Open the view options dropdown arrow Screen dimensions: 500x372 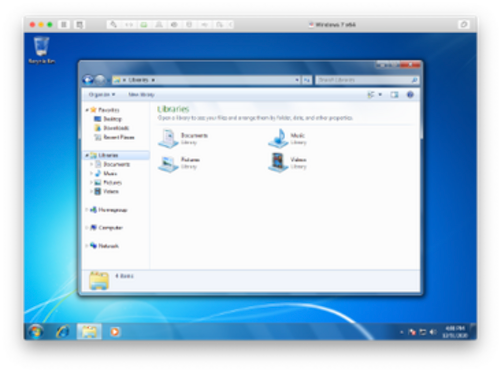click(x=380, y=95)
